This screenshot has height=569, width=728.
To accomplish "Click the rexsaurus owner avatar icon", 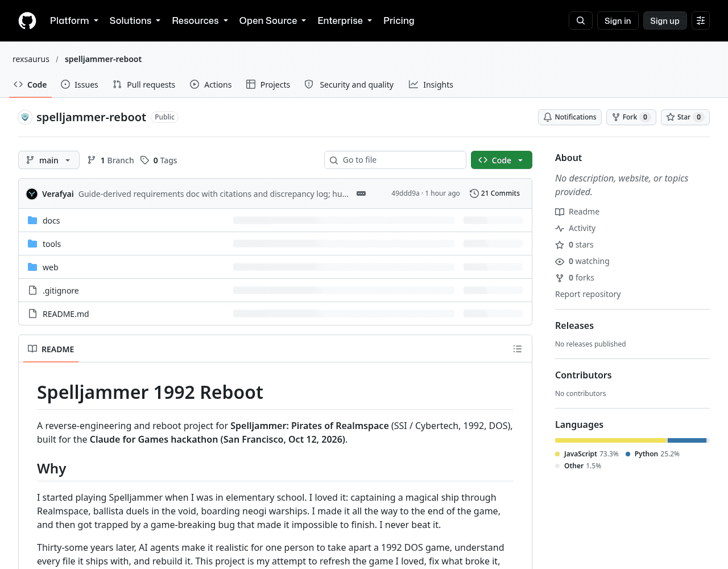I will (x=25, y=117).
